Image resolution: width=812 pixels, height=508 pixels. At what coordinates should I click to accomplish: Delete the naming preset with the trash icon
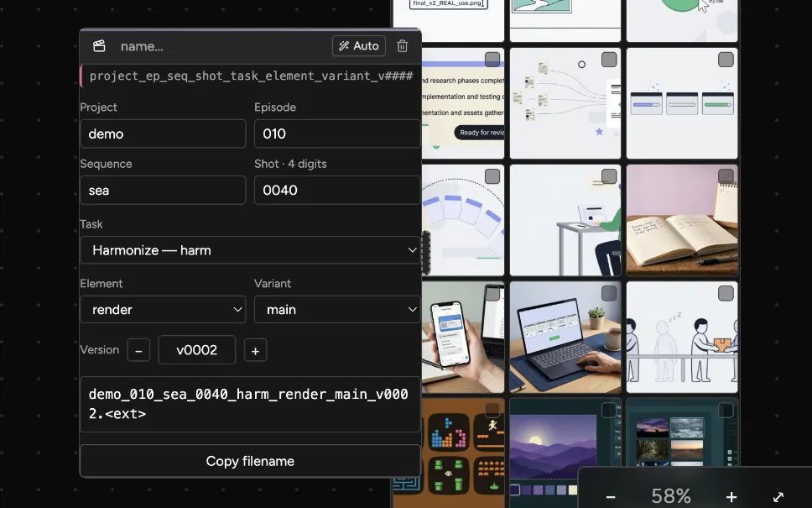click(403, 46)
